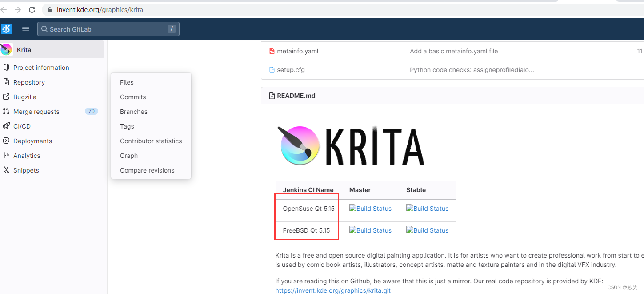
Task: Open the metainfo.yaml file
Action: click(x=298, y=51)
